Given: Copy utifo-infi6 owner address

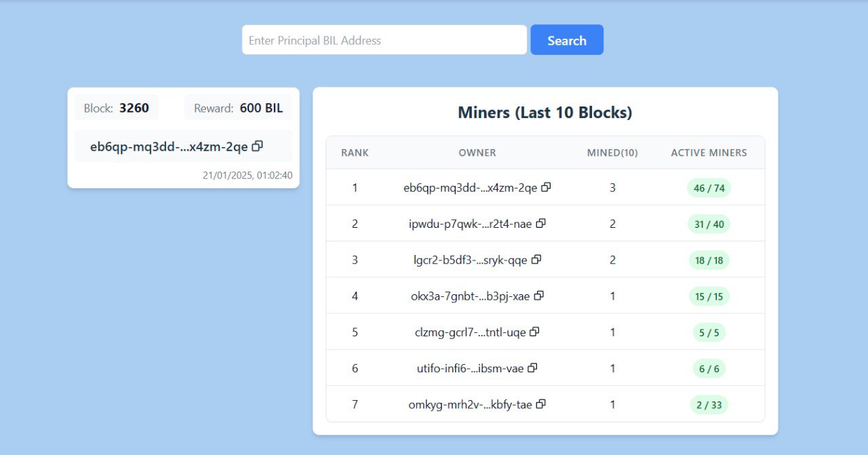Looking at the screenshot, I should pyautogui.click(x=532, y=368).
